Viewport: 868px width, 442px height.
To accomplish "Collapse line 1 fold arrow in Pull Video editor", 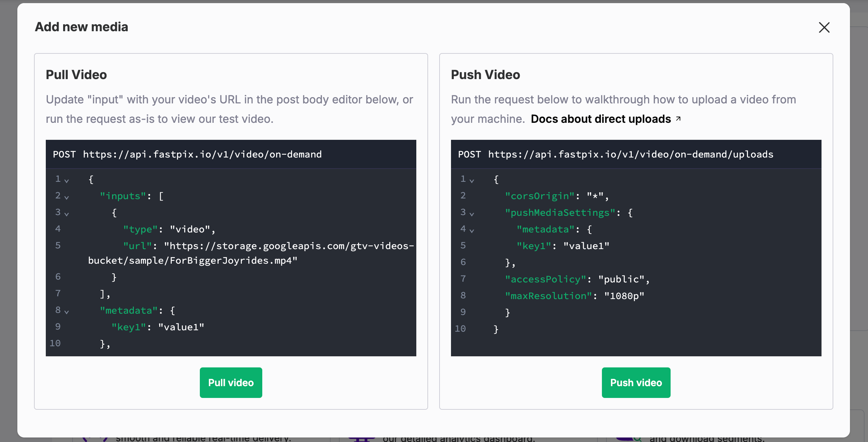I will [67, 181].
